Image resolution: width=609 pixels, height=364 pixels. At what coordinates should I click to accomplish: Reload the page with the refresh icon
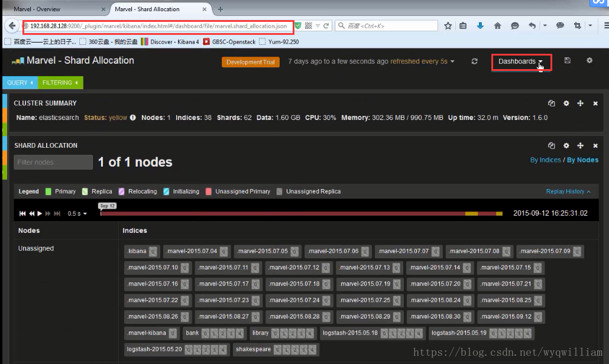pyautogui.click(x=326, y=26)
